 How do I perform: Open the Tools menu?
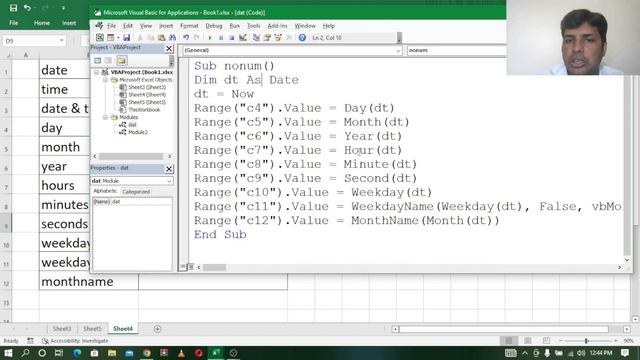[253, 26]
